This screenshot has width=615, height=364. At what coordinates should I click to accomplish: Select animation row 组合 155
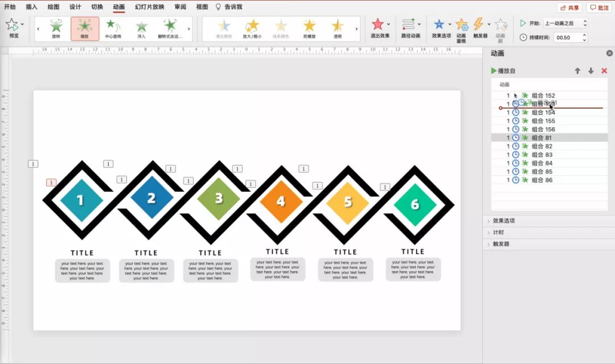point(550,121)
